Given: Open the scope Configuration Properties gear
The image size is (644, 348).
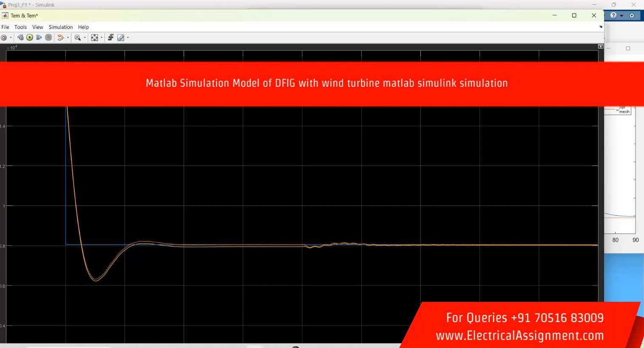Looking at the screenshot, I should 4,37.
